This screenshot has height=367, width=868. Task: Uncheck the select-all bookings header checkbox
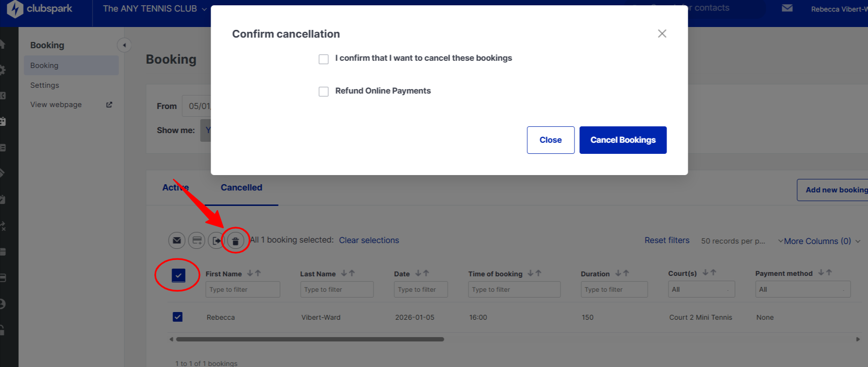pos(178,275)
